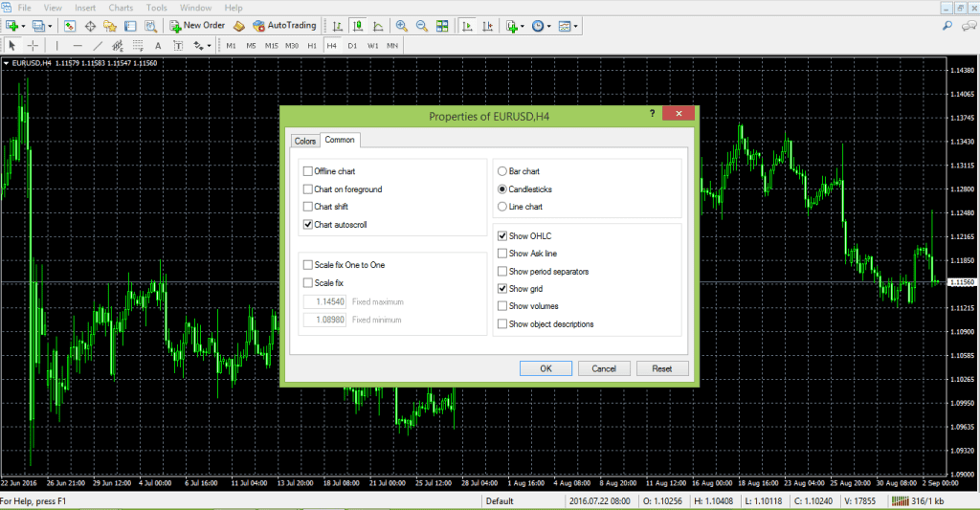980x510 pixels.
Task: Click the New Order button
Action: click(197, 26)
